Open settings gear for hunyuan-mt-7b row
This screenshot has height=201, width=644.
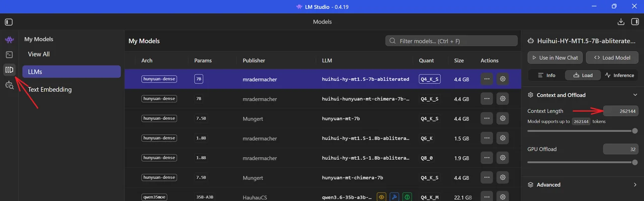point(502,119)
